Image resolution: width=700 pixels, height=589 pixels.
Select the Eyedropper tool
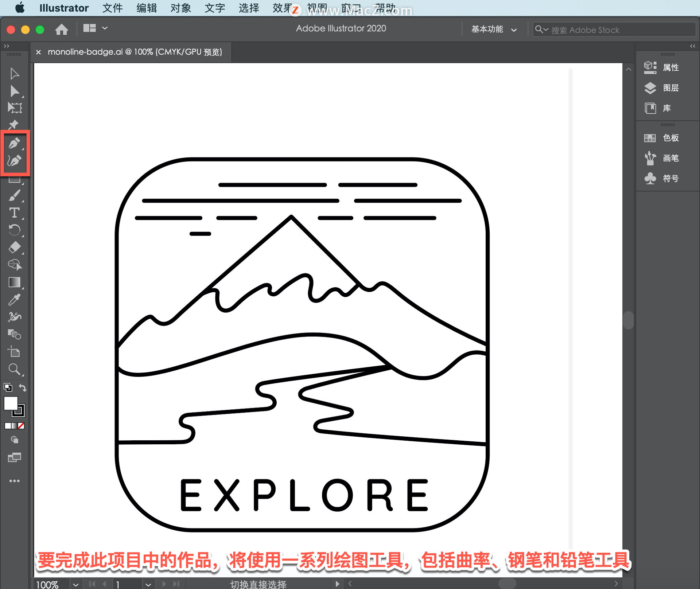pyautogui.click(x=15, y=300)
